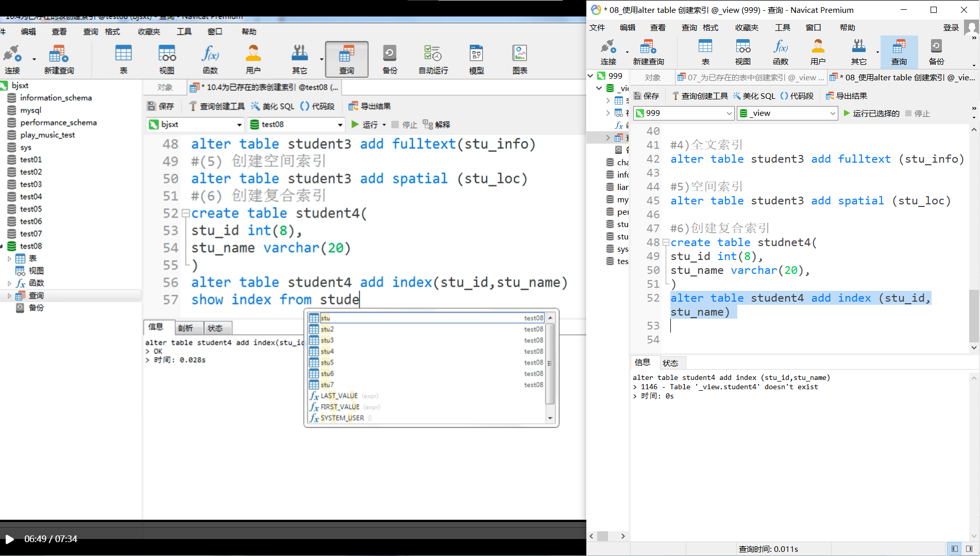Click 保存 save in left query editor

161,106
